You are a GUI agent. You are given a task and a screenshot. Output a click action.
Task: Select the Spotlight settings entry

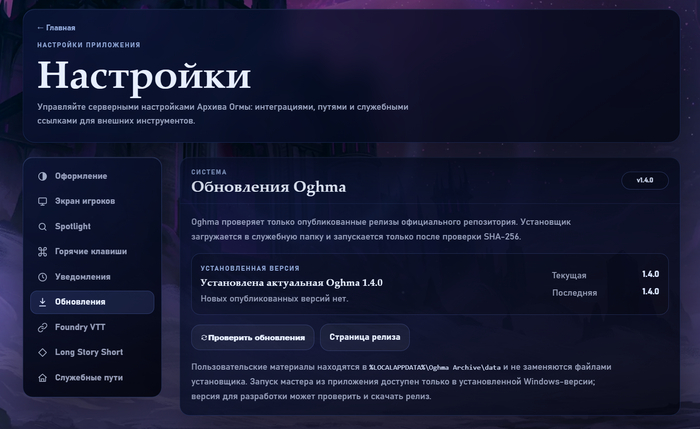pos(92,227)
